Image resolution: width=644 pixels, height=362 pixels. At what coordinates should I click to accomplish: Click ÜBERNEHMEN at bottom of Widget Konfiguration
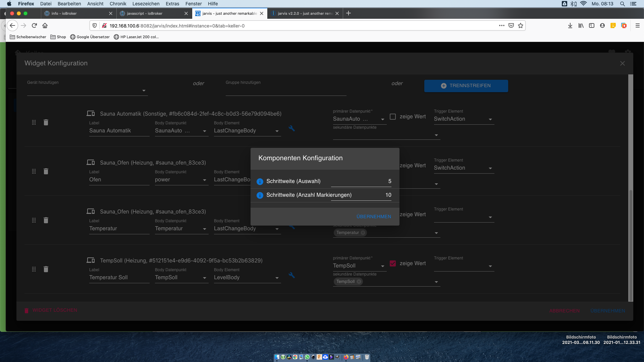click(x=608, y=311)
